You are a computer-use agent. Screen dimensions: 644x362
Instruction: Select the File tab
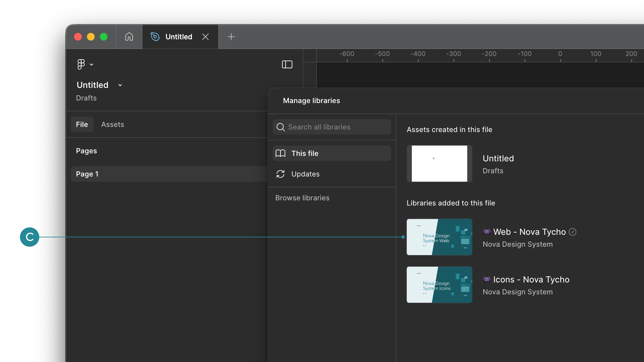[x=82, y=124]
